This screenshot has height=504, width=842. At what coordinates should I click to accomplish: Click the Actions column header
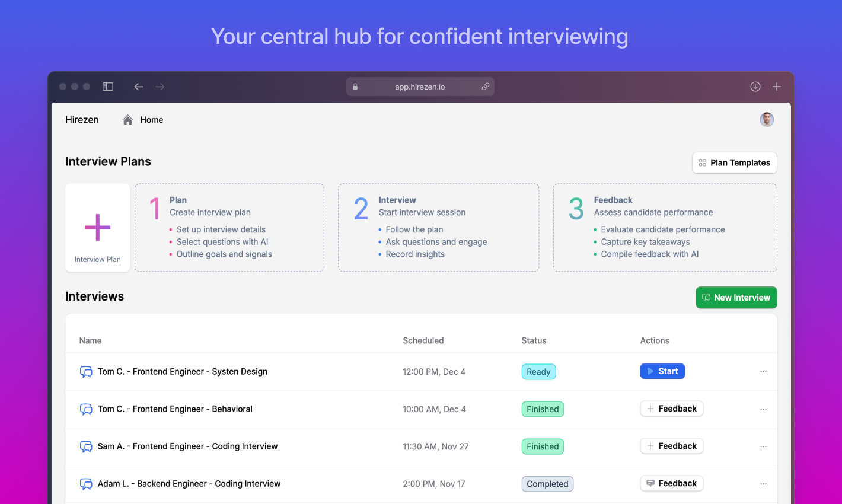pos(655,340)
